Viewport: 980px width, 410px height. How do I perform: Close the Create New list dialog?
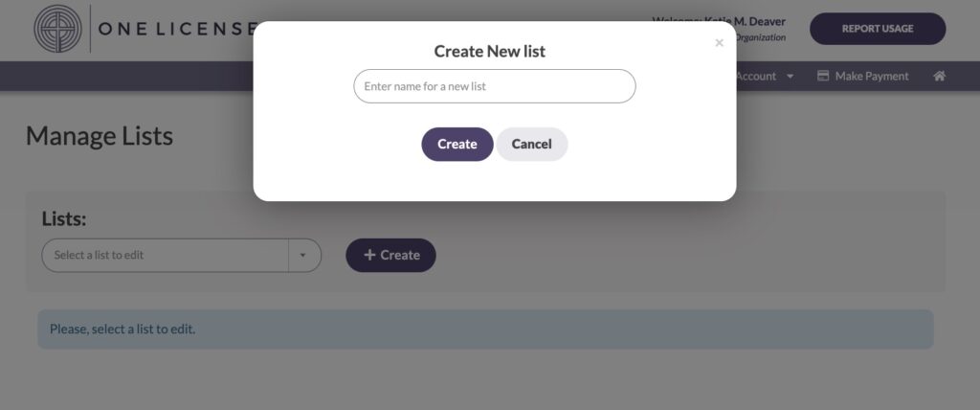pos(719,42)
